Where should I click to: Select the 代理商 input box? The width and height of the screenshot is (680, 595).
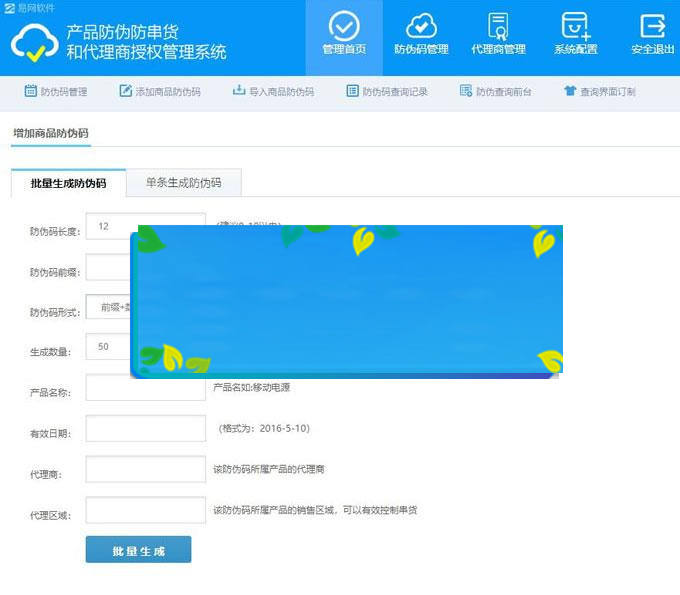coord(145,469)
